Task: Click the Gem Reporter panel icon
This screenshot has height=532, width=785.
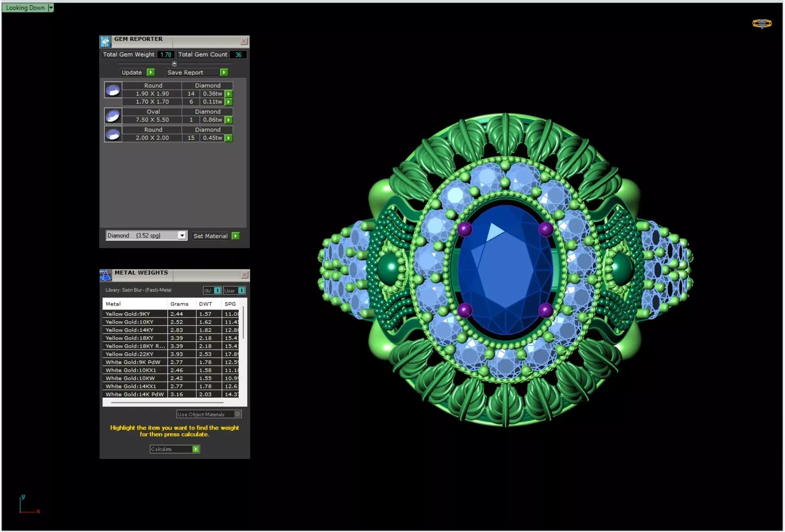Action: click(105, 41)
